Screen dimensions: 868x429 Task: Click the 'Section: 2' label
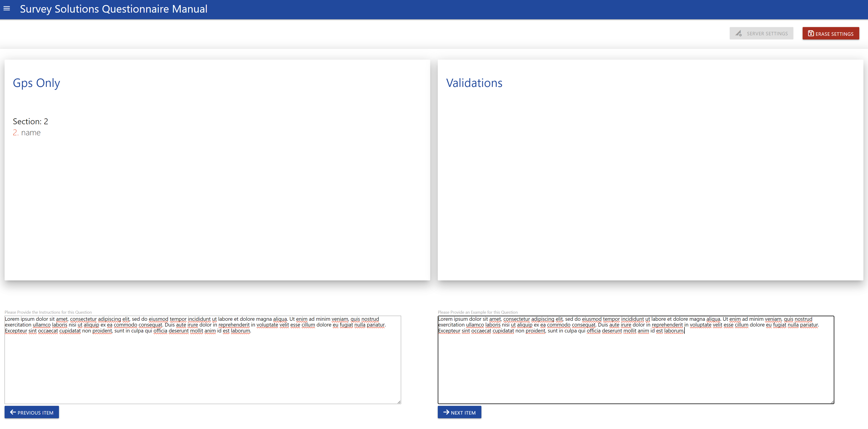pos(30,121)
